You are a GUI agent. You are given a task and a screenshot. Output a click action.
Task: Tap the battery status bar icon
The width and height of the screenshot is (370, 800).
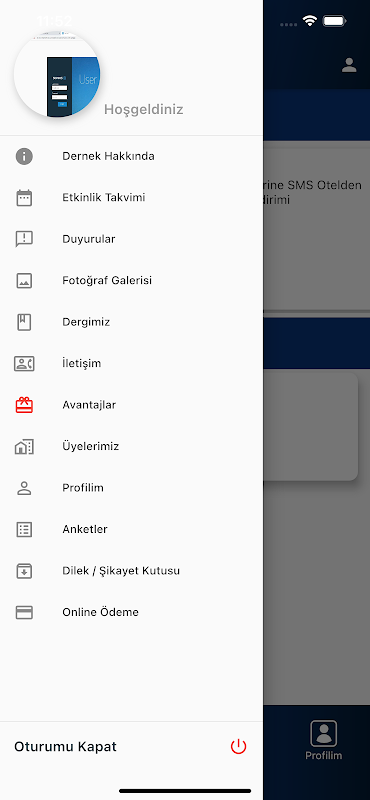335,21
